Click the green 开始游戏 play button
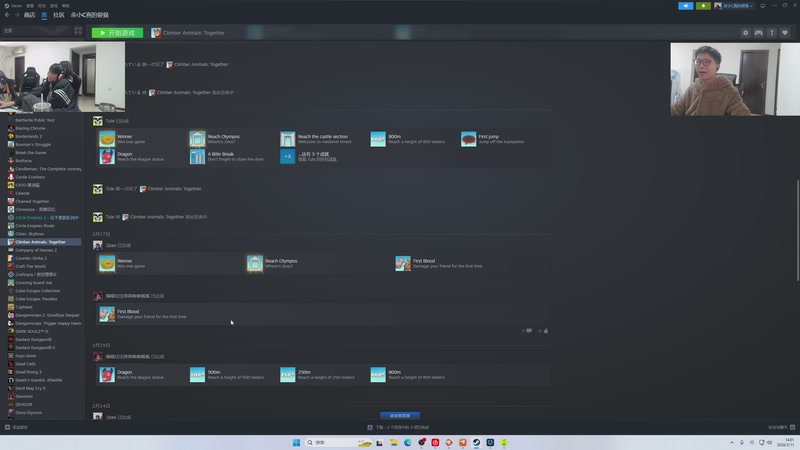Image resolution: width=800 pixels, height=450 pixels. tap(117, 33)
